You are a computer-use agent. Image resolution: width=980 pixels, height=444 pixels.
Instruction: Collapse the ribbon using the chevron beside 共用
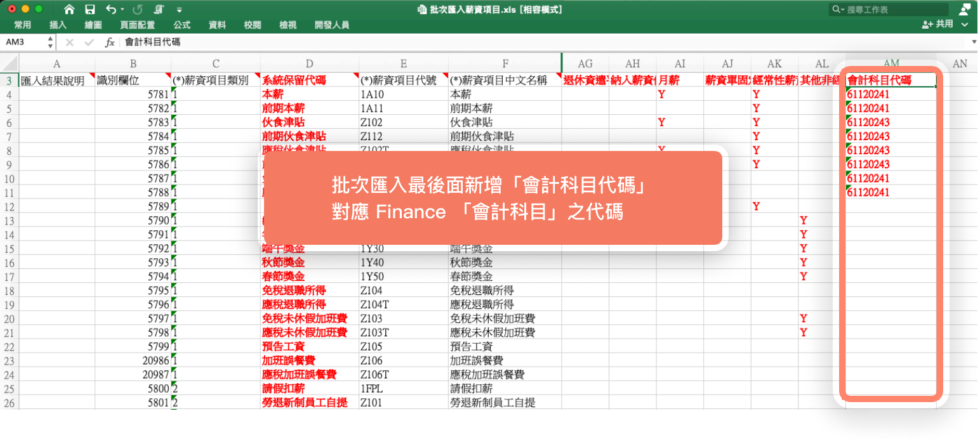coord(965,25)
